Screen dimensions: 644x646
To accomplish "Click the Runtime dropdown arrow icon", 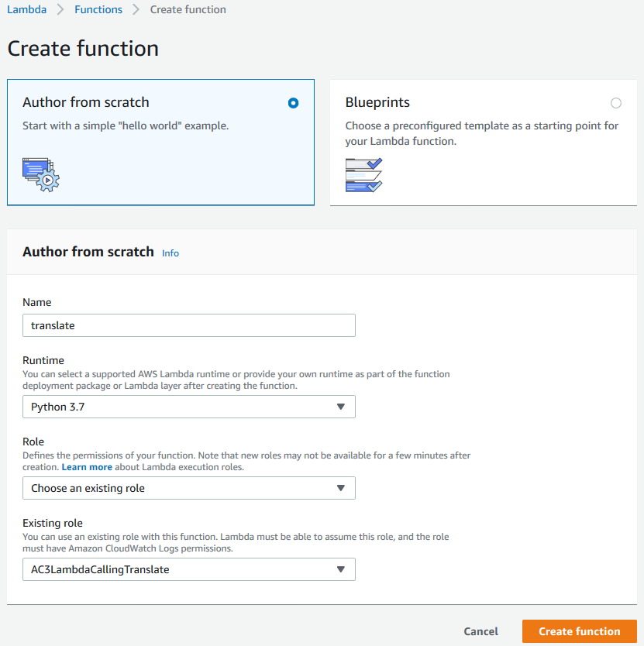I will (341, 407).
